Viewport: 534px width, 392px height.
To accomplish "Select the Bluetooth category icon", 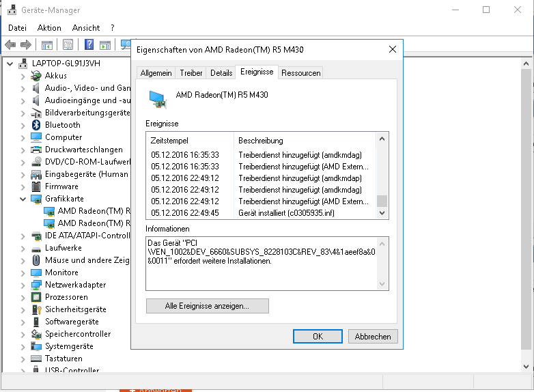I will pyautogui.click(x=36, y=125).
